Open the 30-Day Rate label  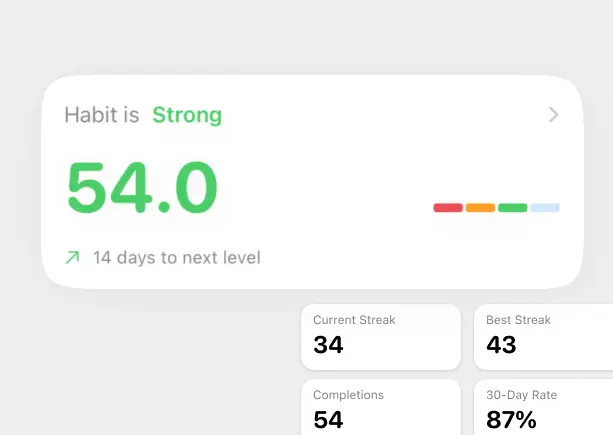coord(521,395)
